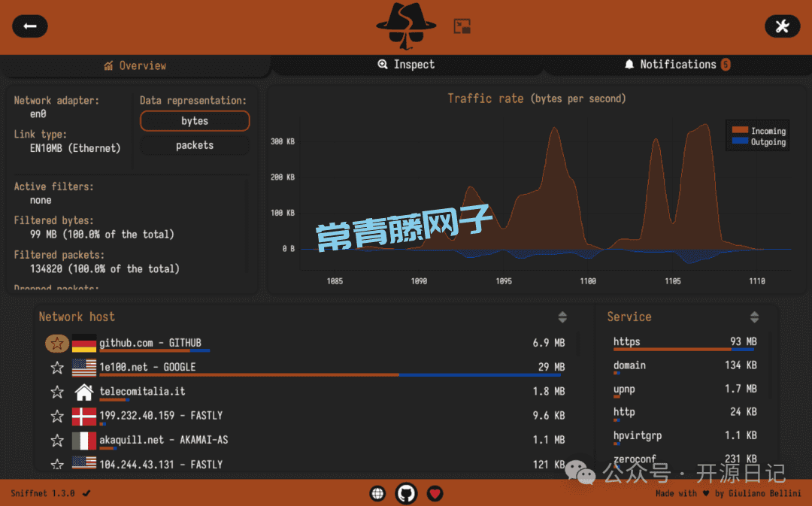Go back using the arrow button
The width and height of the screenshot is (812, 506).
(x=30, y=26)
